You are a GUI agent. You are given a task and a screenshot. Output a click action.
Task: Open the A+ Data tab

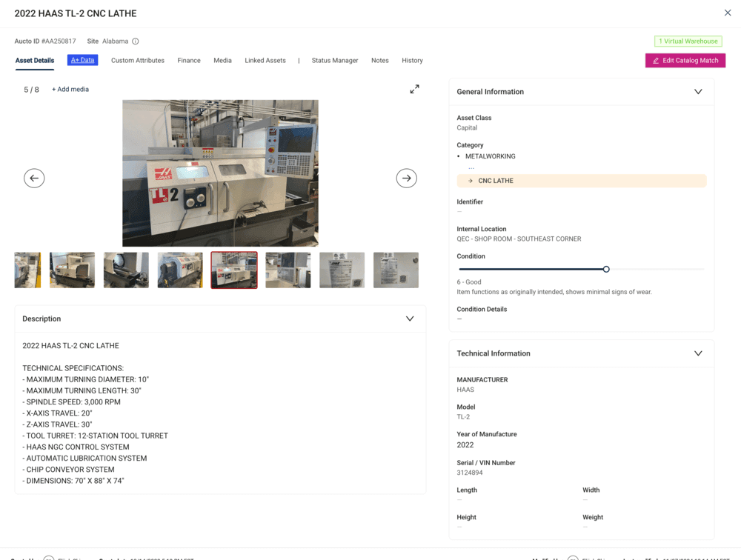[83, 60]
